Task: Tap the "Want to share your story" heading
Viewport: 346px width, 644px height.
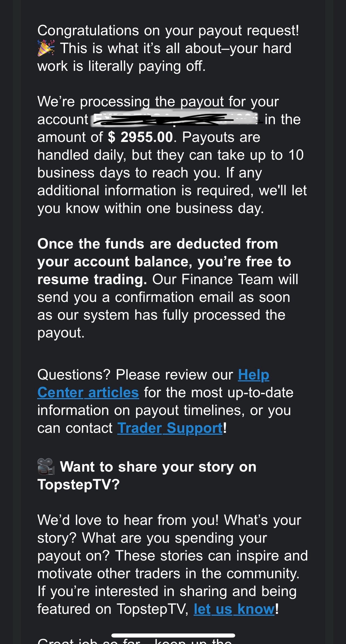Action: (x=158, y=467)
